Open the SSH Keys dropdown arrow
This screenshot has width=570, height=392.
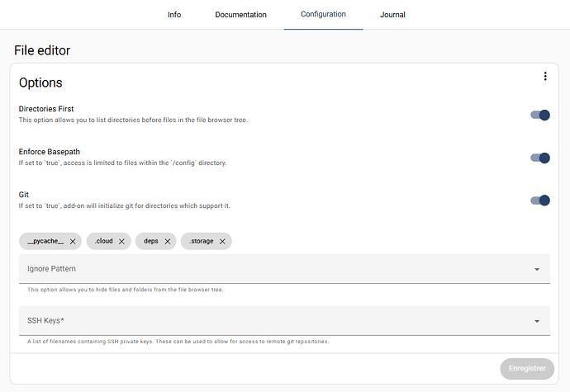(x=537, y=321)
